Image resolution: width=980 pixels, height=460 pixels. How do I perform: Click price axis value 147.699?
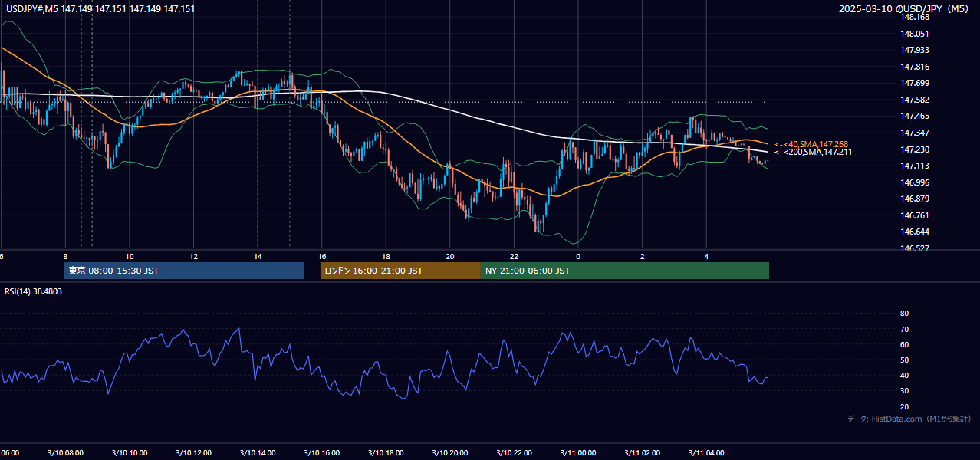(x=914, y=83)
